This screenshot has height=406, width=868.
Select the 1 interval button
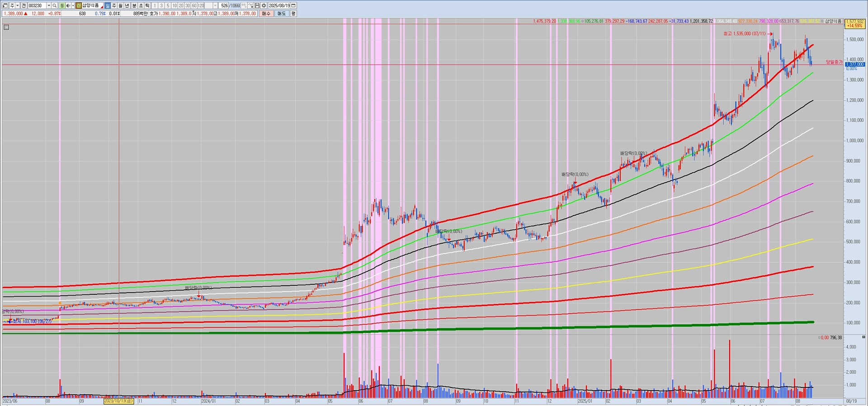click(155, 5)
